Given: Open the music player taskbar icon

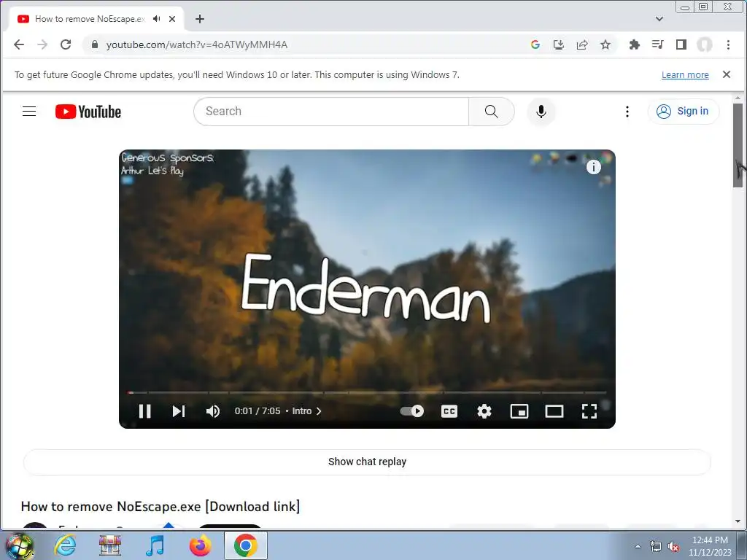Looking at the screenshot, I should tap(155, 545).
